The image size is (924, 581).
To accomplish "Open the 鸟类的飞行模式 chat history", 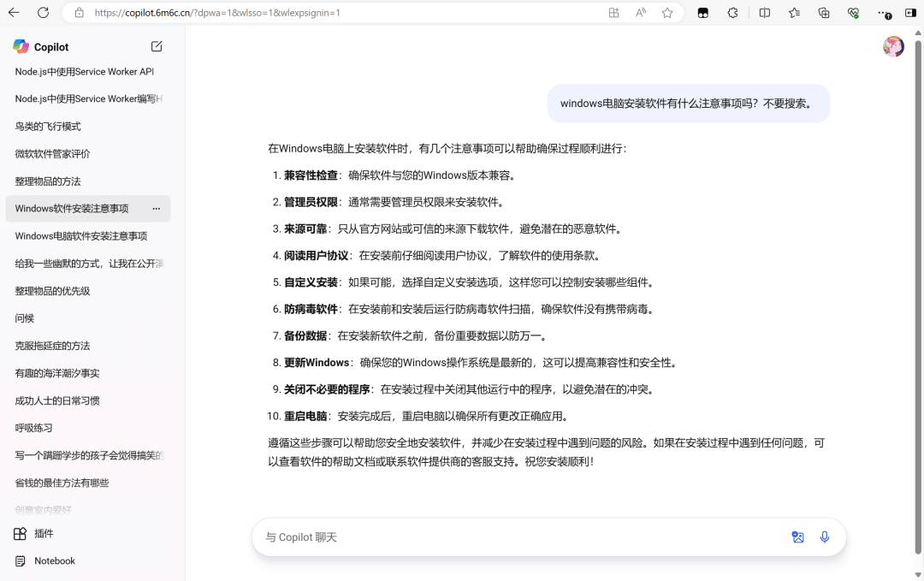I will click(48, 127).
